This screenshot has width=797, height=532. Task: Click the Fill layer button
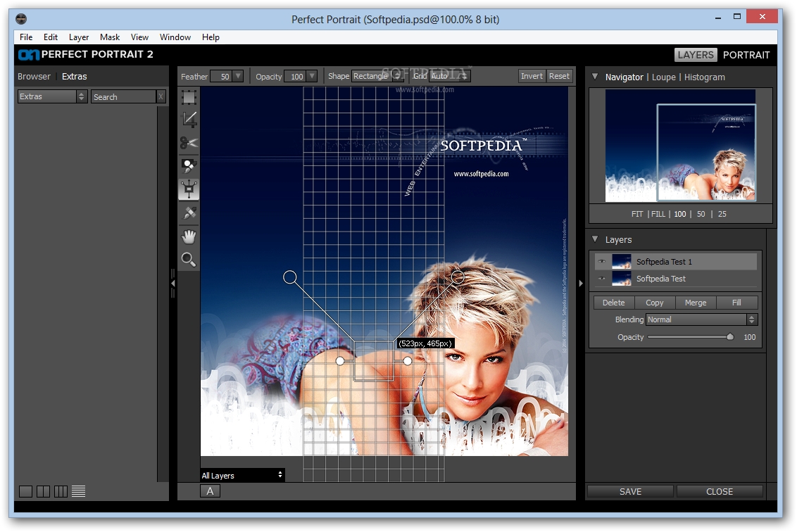point(736,303)
